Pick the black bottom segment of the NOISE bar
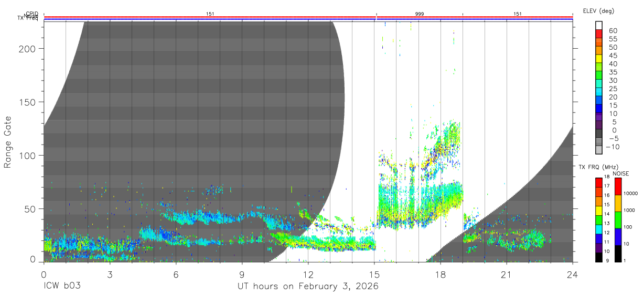644x297 pixels. point(617,254)
